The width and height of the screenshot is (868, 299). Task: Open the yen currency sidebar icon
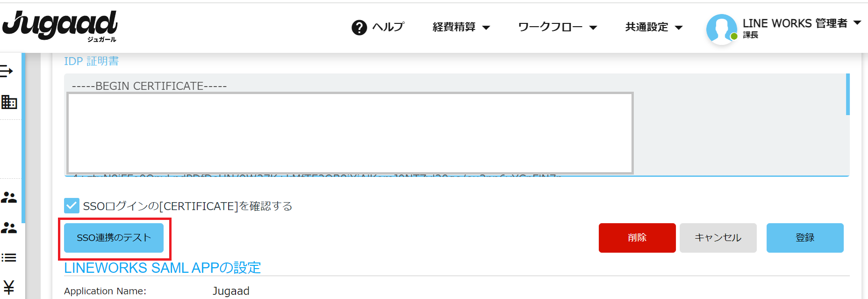tap(9, 287)
